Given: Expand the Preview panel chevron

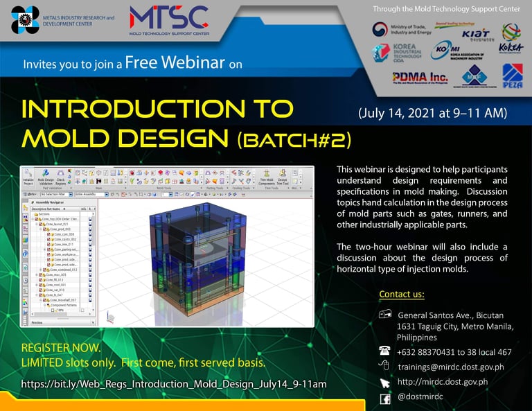Looking at the screenshot, I should (93, 322).
